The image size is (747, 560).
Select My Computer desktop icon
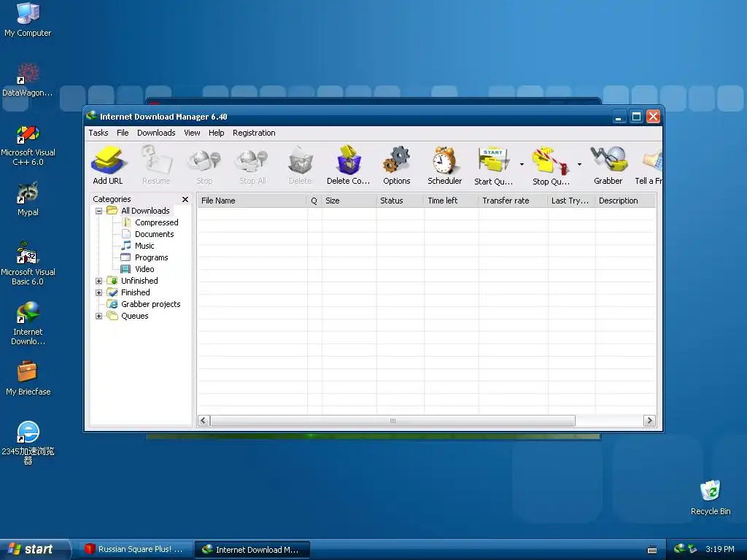pyautogui.click(x=28, y=20)
